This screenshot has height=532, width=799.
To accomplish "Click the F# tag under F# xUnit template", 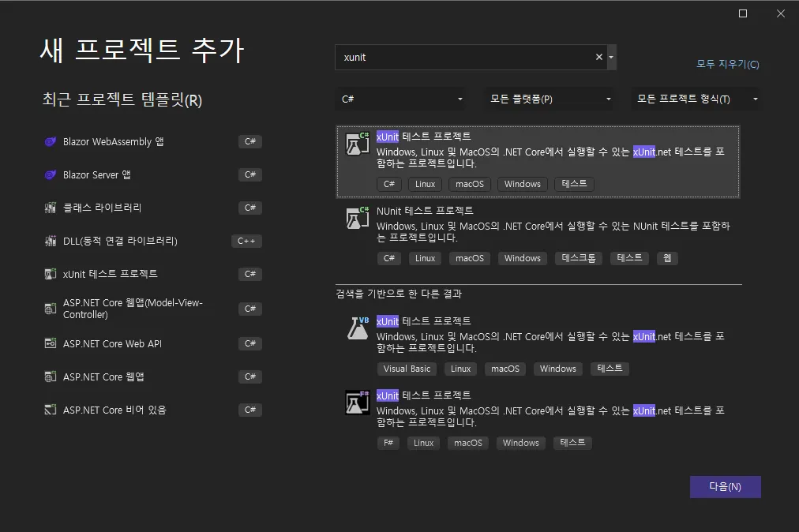I will [x=388, y=443].
